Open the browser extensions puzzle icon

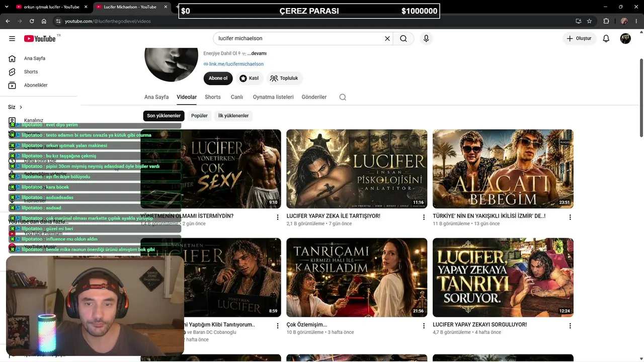(x=606, y=21)
